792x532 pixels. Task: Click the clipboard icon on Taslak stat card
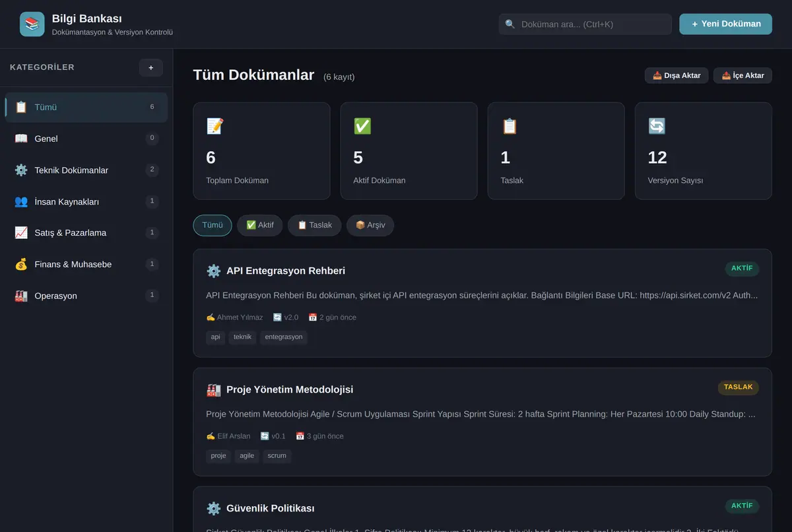coord(510,126)
